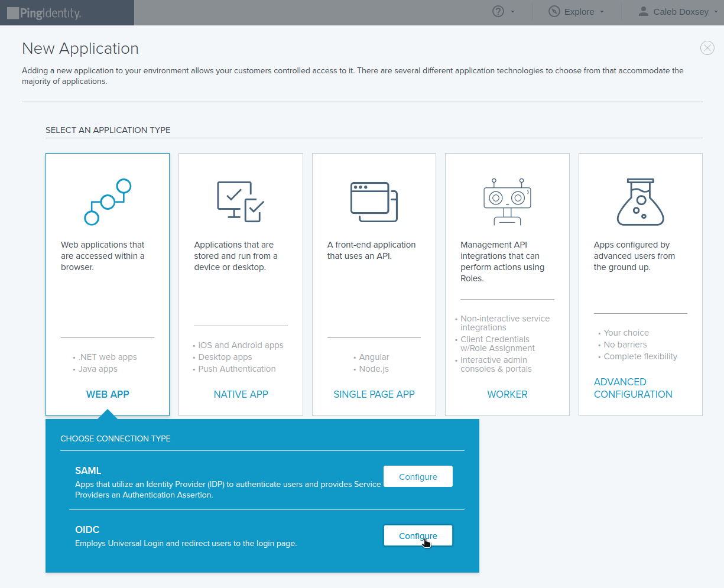Click the Worker robot icon
The image size is (724, 588).
pyautogui.click(x=507, y=202)
